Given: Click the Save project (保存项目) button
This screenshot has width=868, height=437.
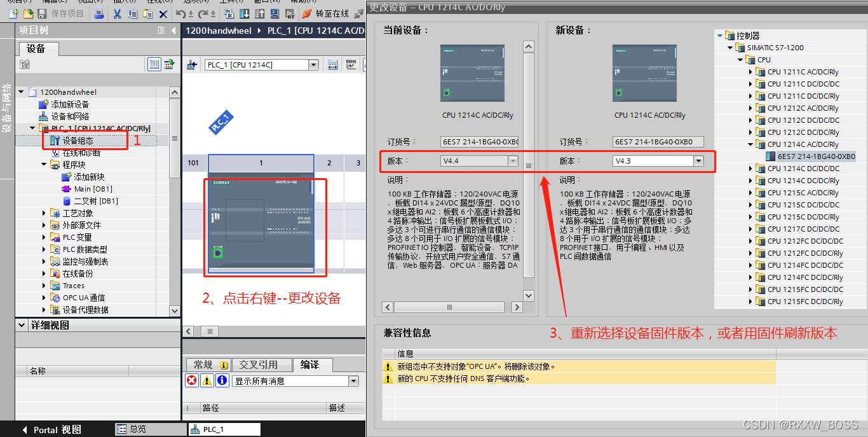Looking at the screenshot, I should click(60, 13).
